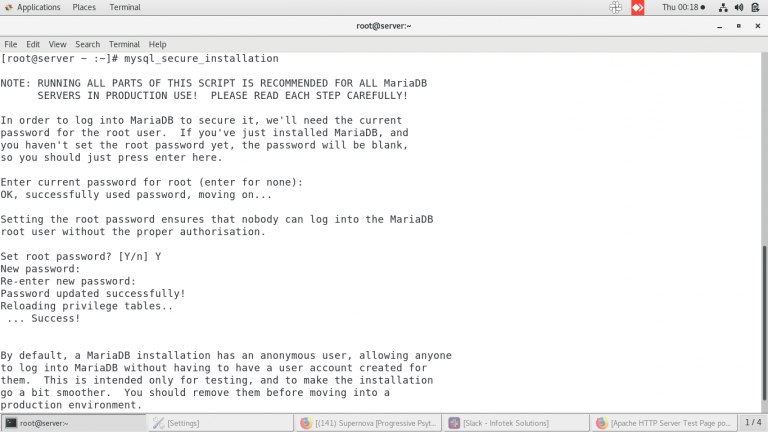Click the 'Password updated successfully!' line

[x=93, y=294]
